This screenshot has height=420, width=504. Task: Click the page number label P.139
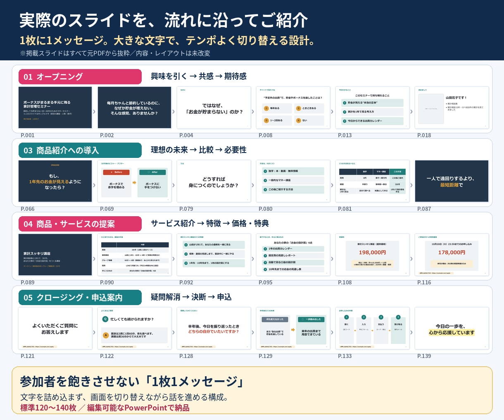(x=424, y=356)
